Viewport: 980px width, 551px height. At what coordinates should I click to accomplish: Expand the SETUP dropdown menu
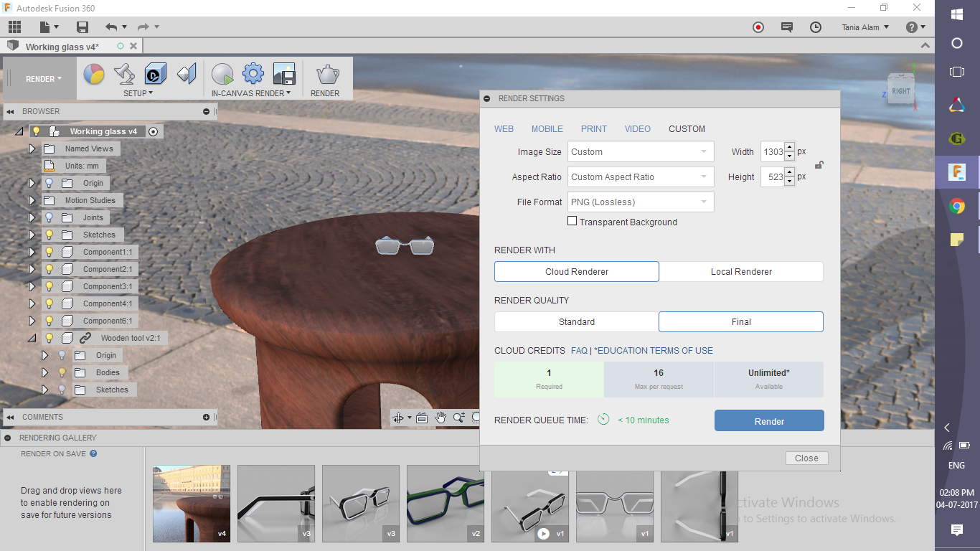point(138,93)
